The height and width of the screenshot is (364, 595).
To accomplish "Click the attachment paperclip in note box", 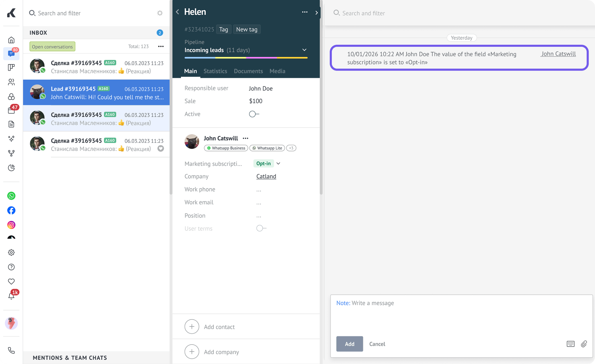I will coord(584,344).
